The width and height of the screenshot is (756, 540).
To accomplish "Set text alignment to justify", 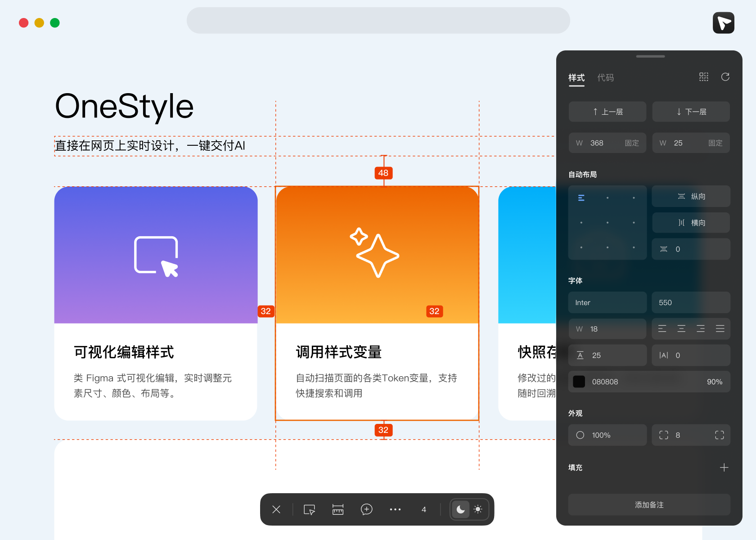I will click(720, 329).
